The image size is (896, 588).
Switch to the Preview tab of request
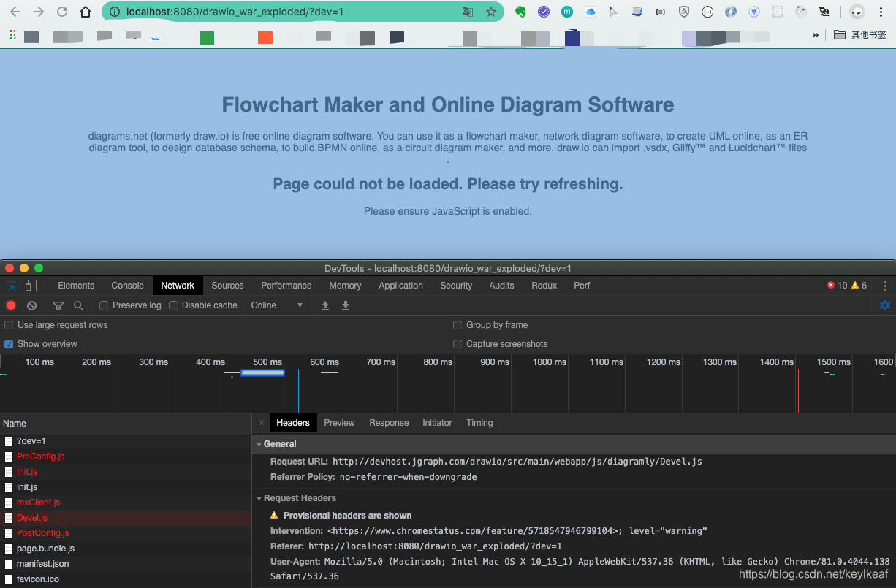pyautogui.click(x=339, y=423)
